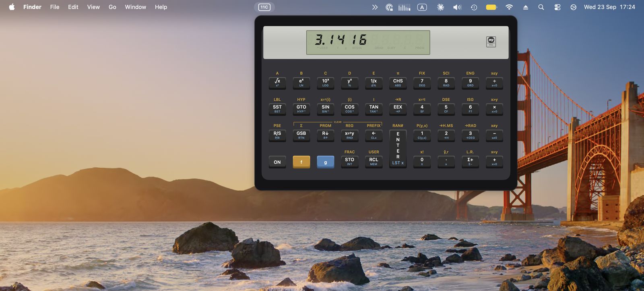The image size is (644, 291).
Task: Click the EEX exponent key
Action: (x=398, y=109)
